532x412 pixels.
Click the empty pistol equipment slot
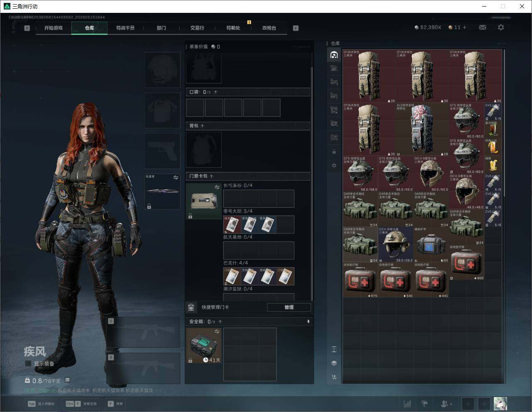[163, 151]
